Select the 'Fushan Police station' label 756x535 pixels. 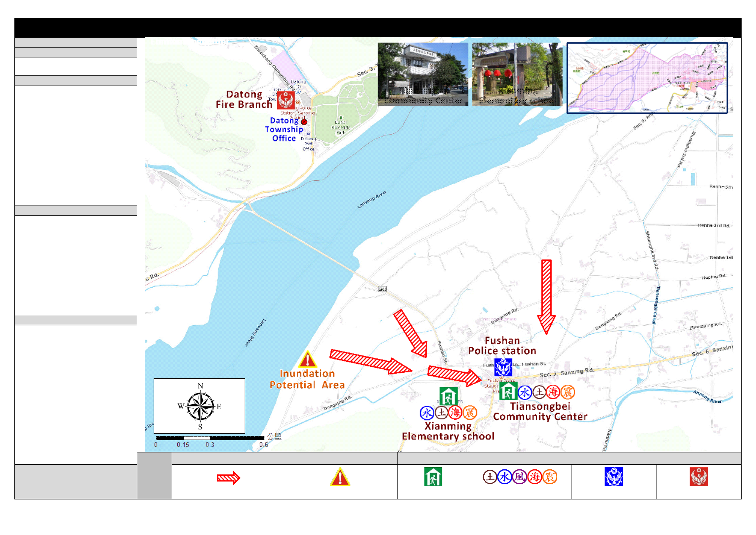[502, 346]
